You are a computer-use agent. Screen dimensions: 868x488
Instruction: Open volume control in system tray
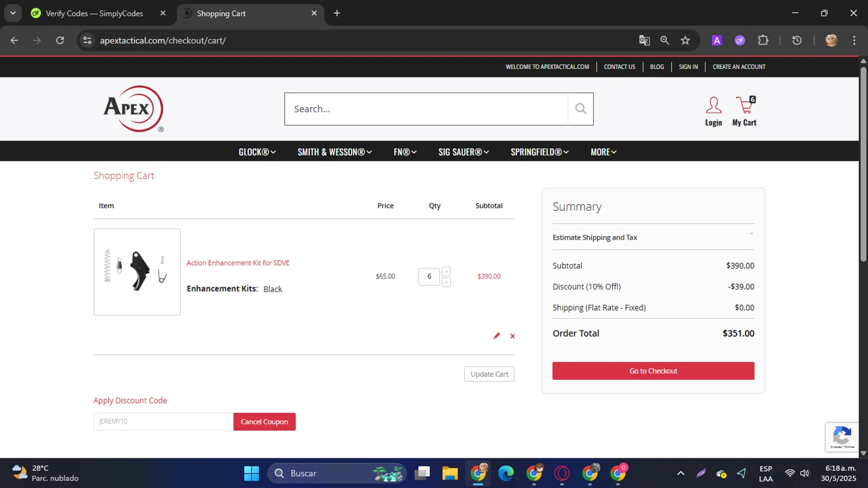[804, 474]
